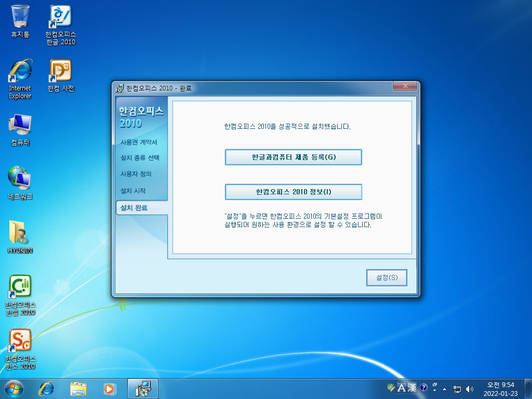532x399 pixels.
Task: Click the installer title bar icon
Action: click(119, 88)
